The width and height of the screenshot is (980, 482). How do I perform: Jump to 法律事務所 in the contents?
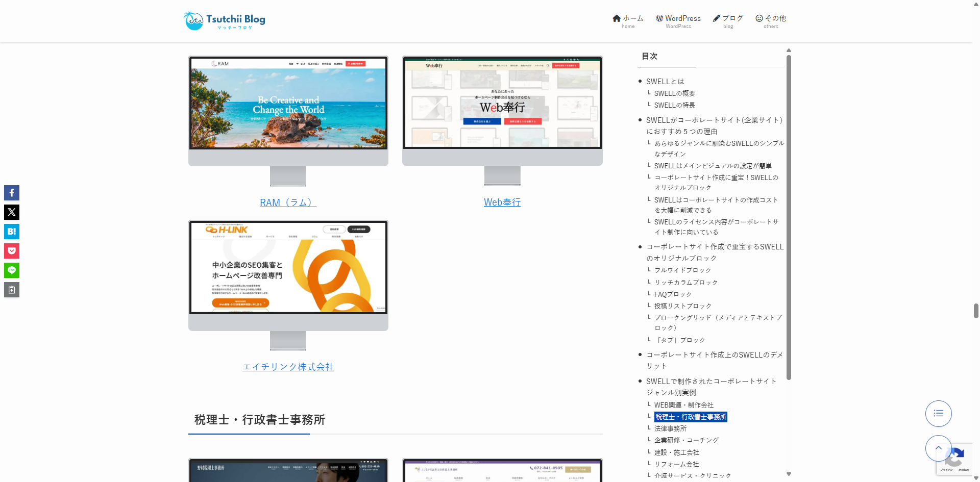tap(670, 428)
